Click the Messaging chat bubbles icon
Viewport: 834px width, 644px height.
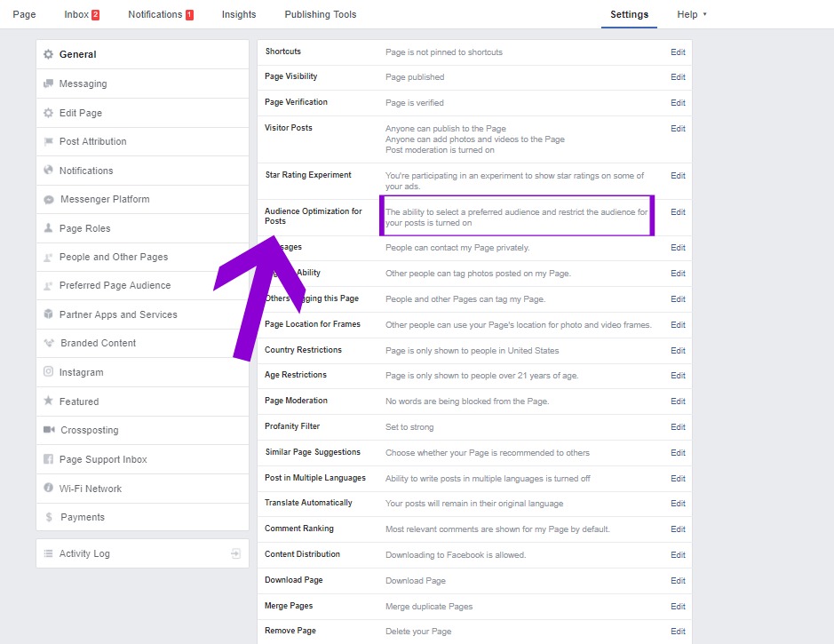(48, 83)
